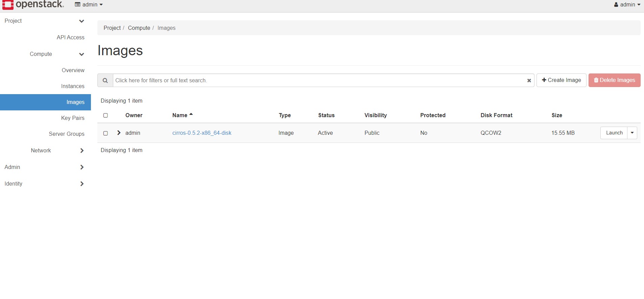Click the Name column sort arrow
644x299 pixels.
point(191,115)
